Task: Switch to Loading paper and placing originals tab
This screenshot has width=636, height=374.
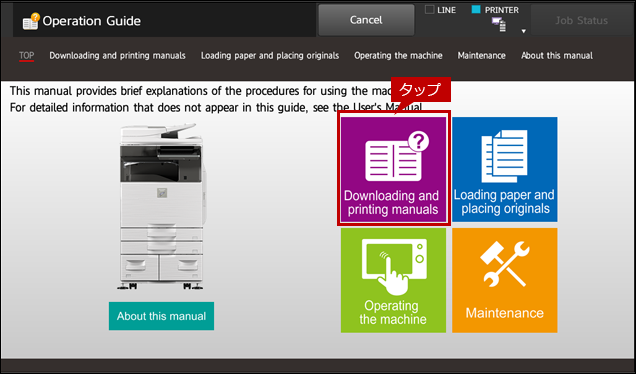Action: click(x=270, y=56)
